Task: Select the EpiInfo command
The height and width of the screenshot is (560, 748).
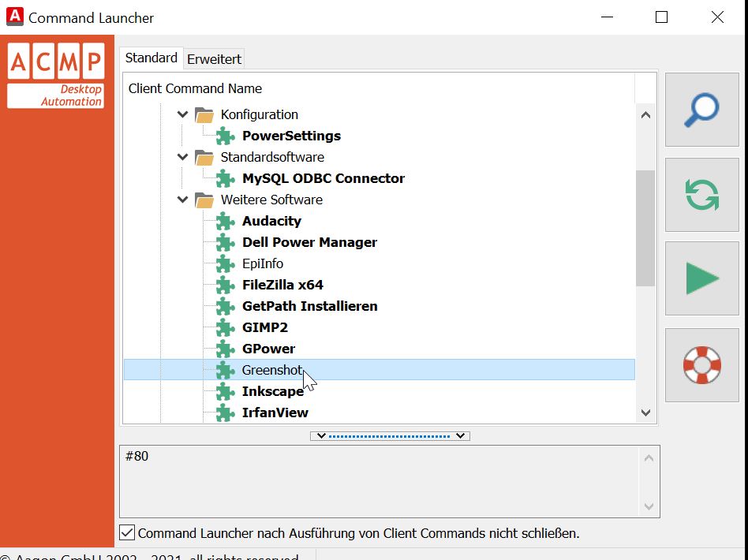Action: 263,263
